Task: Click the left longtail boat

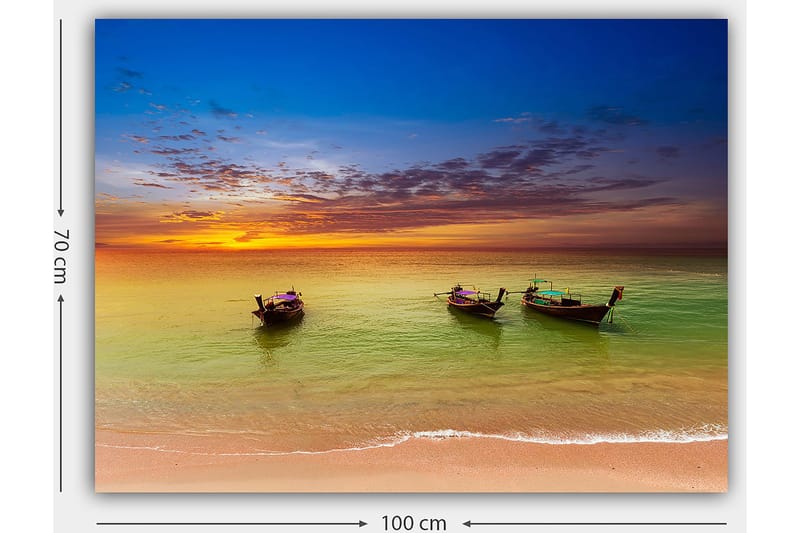Action: pos(278,308)
